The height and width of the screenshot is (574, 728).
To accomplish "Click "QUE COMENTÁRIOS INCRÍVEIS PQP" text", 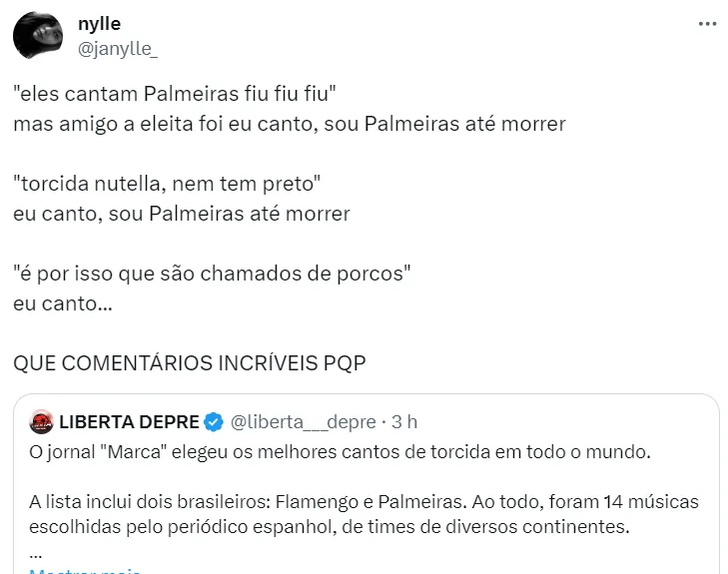I will click(190, 363).
